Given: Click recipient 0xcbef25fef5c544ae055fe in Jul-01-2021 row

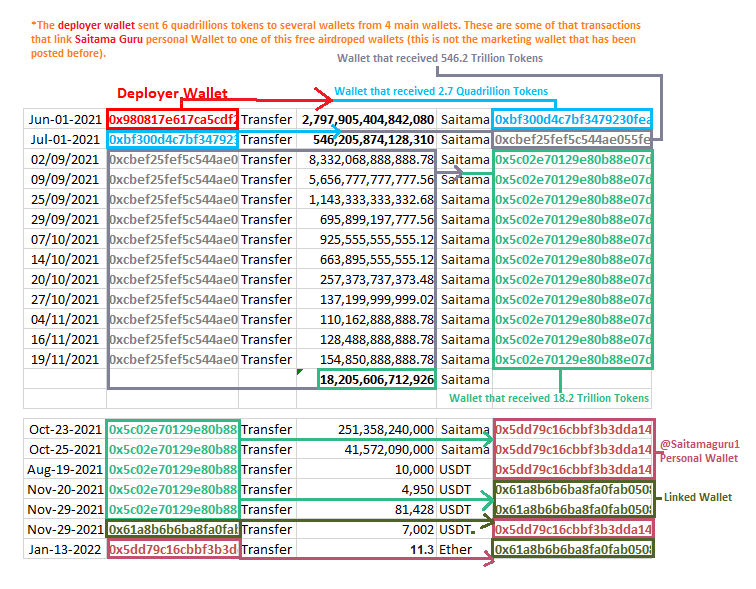Looking at the screenshot, I should coord(572,140).
